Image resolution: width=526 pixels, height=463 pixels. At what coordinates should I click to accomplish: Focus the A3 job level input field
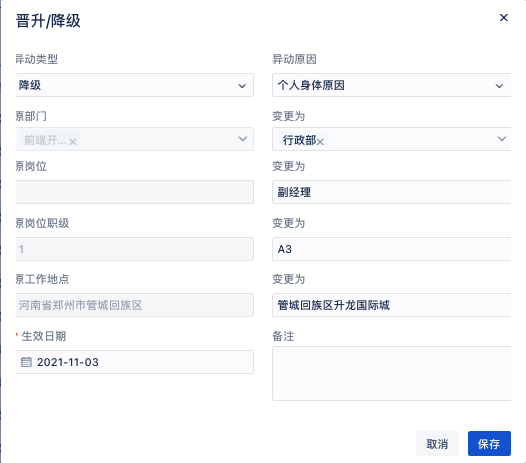[391, 249]
